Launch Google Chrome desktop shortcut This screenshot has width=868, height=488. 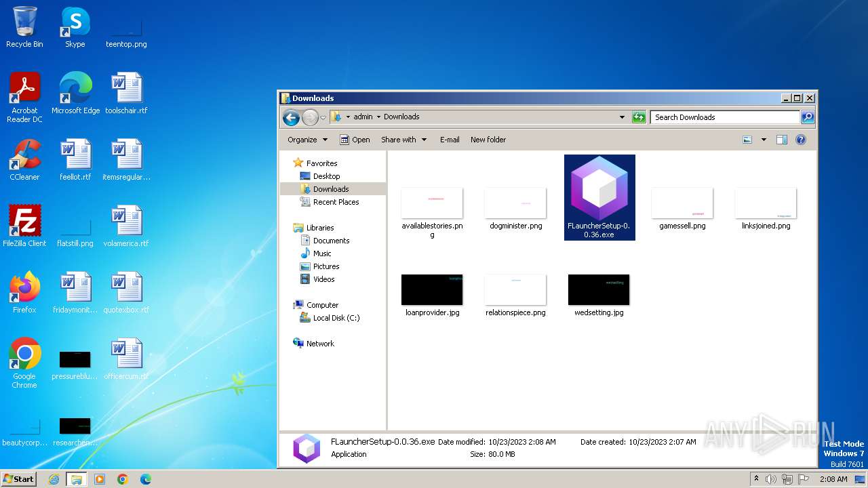[x=24, y=363]
